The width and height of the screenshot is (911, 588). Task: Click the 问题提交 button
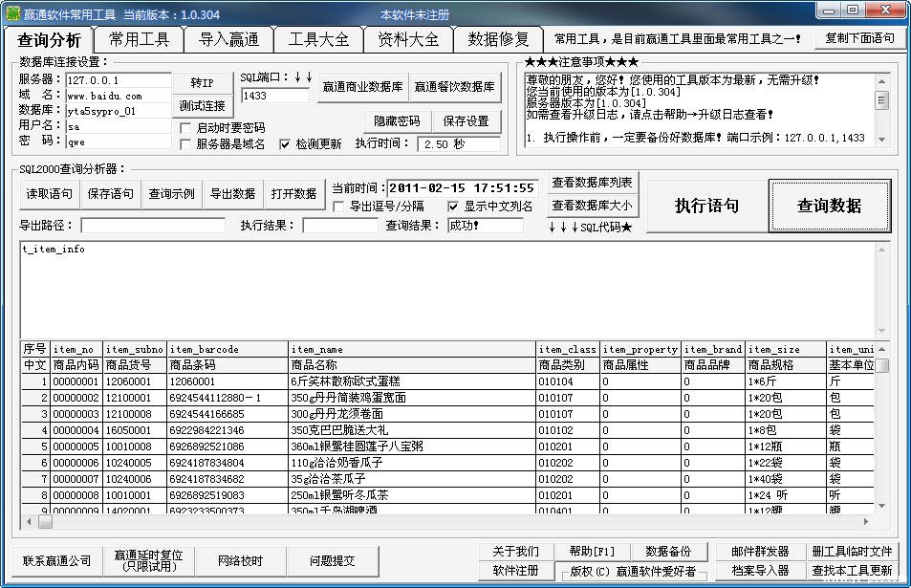[333, 561]
